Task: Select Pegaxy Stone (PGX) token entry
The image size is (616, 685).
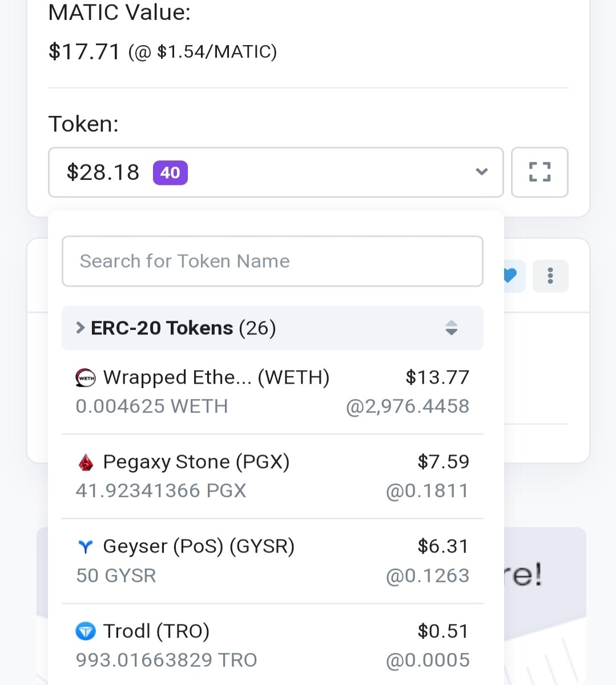Action: pos(272,477)
